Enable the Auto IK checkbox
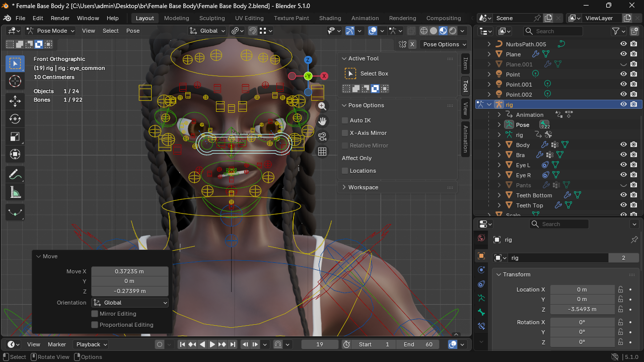 click(345, 120)
